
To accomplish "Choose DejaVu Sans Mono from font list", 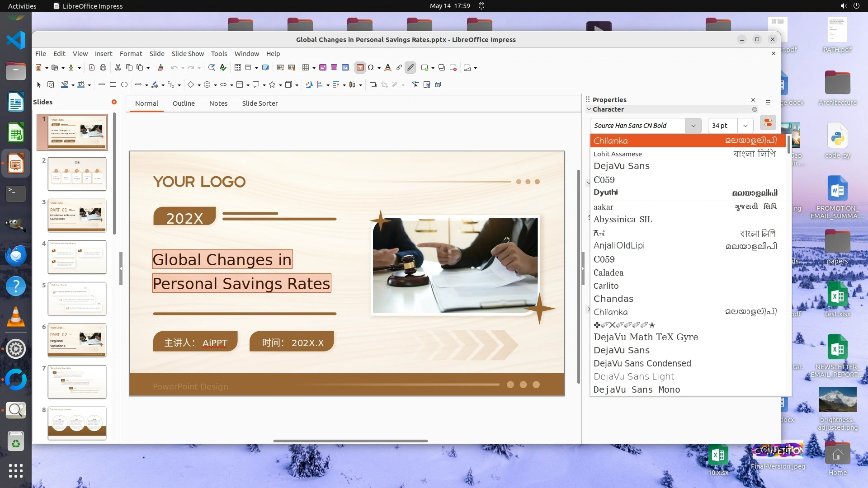I will coord(637,389).
